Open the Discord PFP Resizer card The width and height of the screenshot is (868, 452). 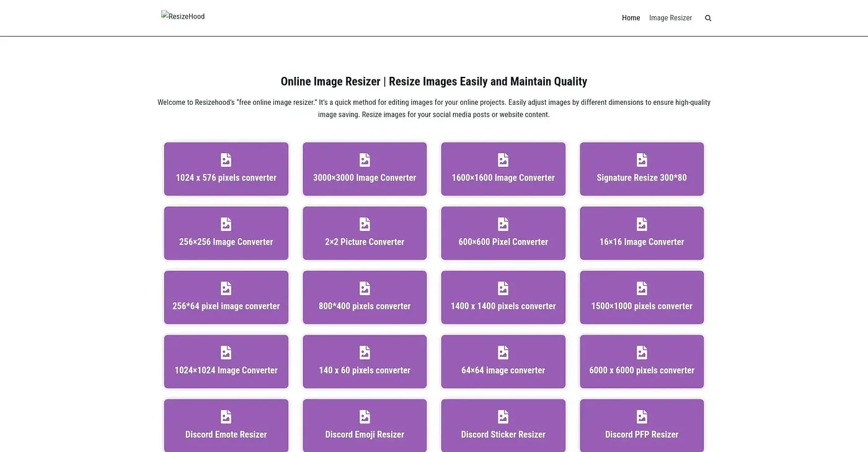642,425
